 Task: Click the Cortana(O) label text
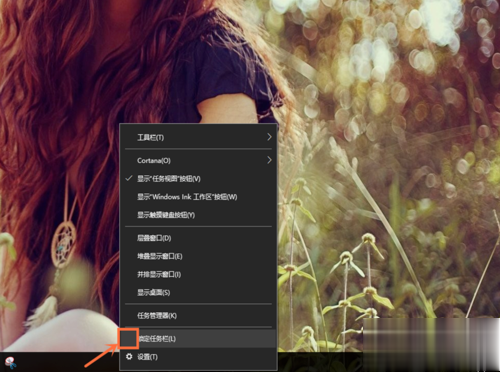154,160
